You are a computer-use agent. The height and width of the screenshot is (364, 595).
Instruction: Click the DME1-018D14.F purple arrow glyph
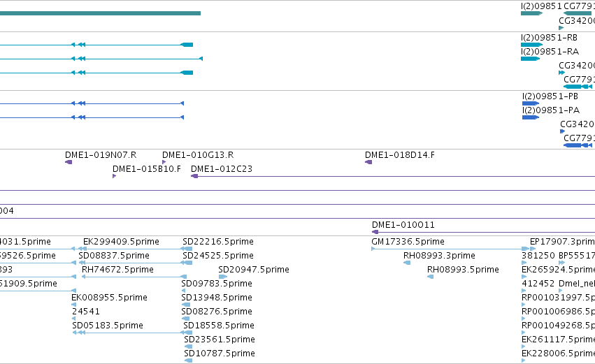coord(368,162)
